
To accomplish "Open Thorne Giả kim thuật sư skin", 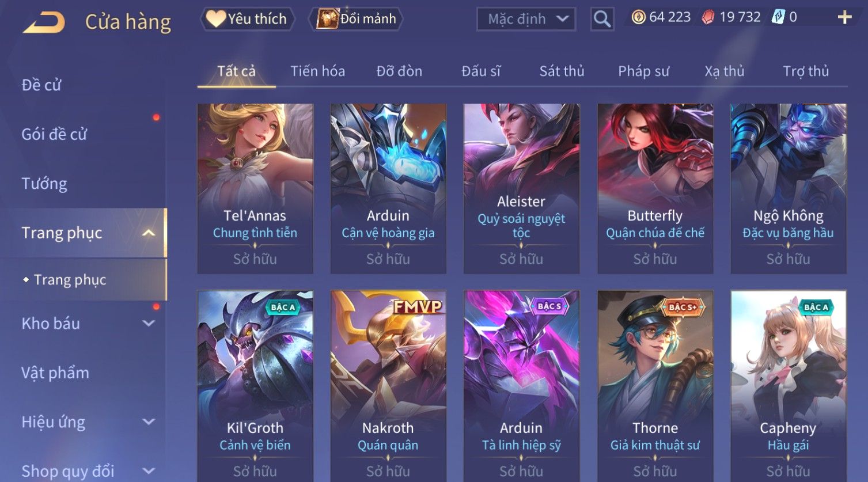I will click(655, 386).
